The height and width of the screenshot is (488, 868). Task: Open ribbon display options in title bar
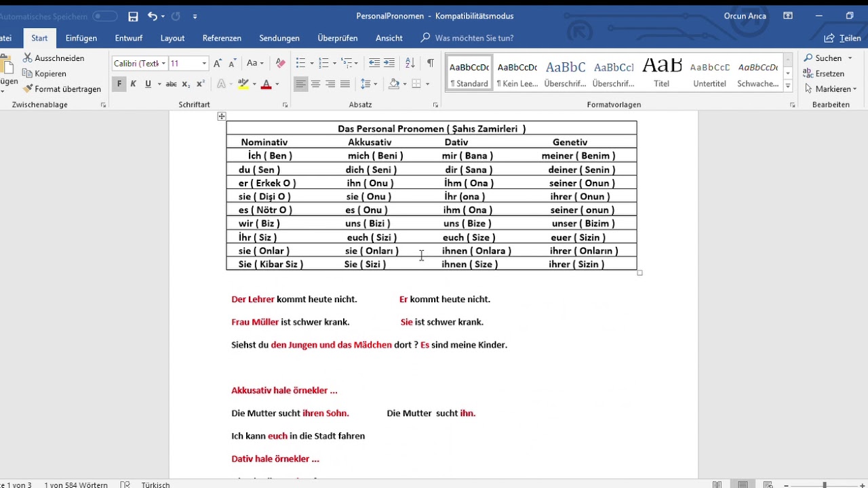(788, 16)
